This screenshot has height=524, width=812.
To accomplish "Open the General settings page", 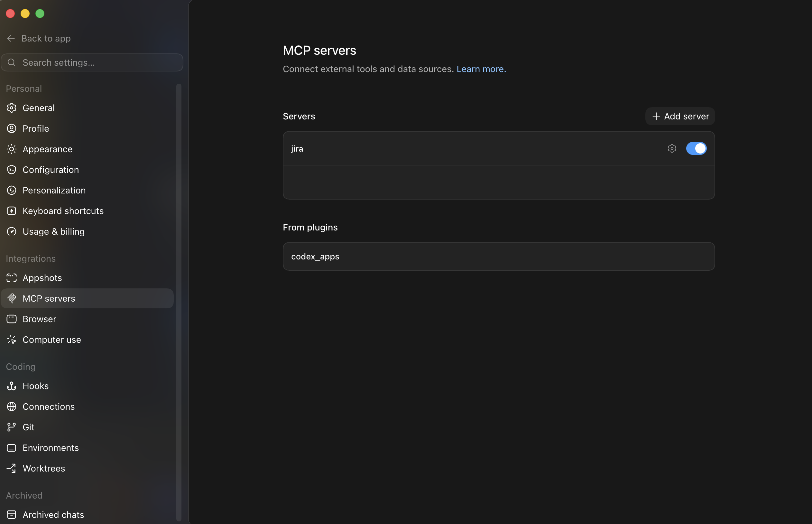I will tap(87, 108).
